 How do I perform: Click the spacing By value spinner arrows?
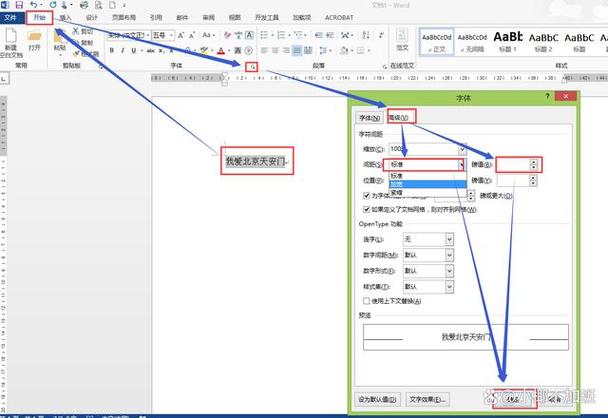(534, 165)
